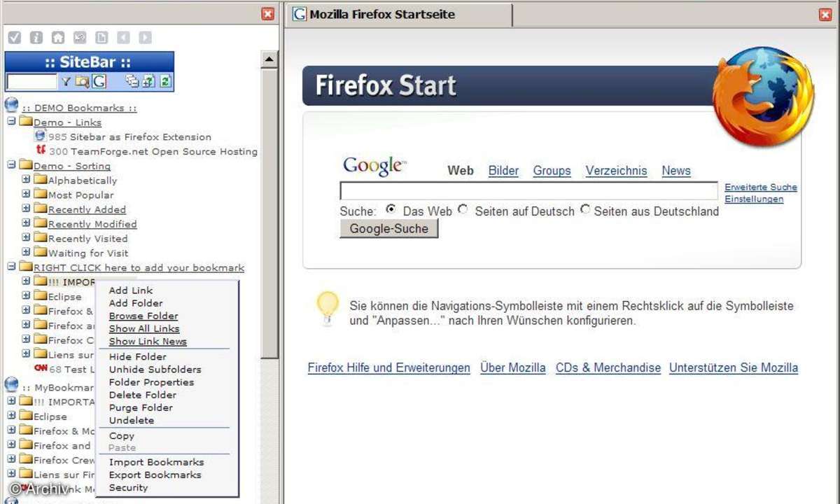Viewport: 840px width, 504px height.
Task: Close the sidebar with the red X button
Action: (x=268, y=13)
